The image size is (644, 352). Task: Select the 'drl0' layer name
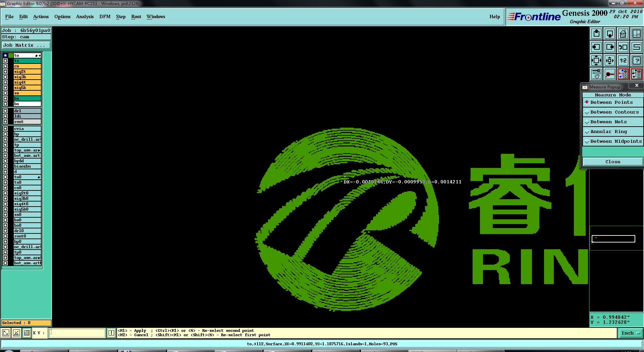coord(27,231)
